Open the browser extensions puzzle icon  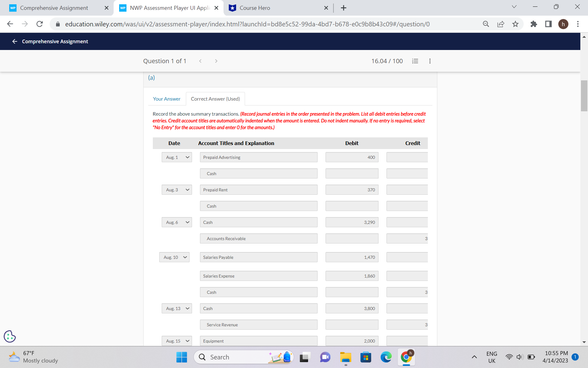coord(533,24)
